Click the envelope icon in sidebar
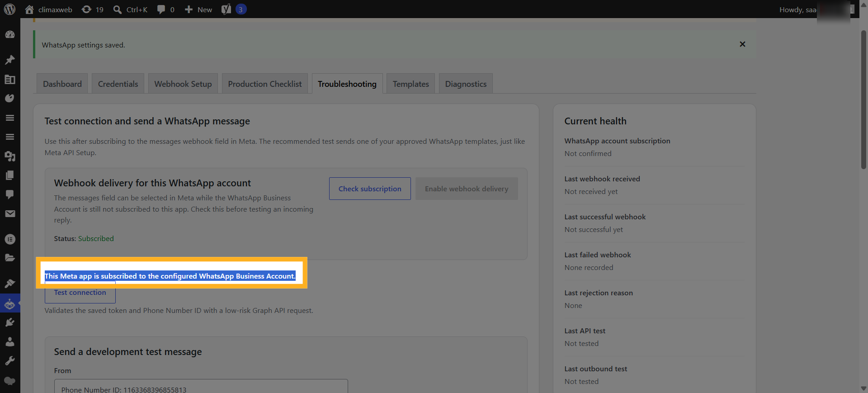868x393 pixels. point(9,213)
